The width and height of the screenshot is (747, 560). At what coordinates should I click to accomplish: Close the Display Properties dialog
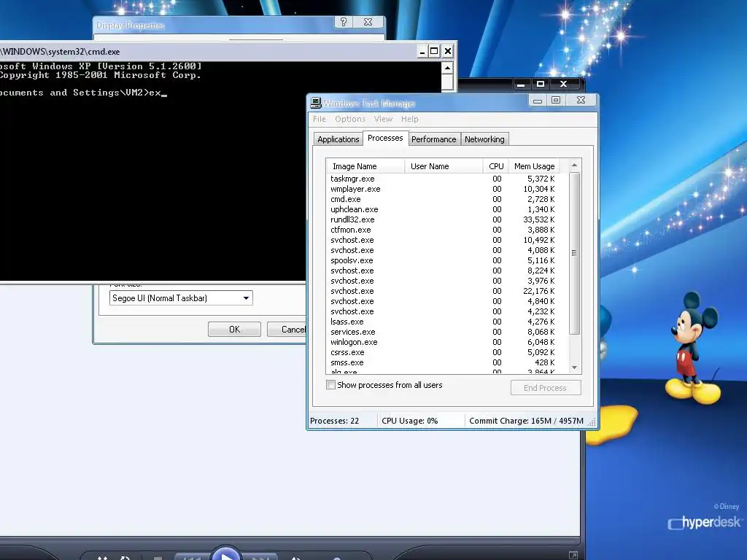pos(368,22)
